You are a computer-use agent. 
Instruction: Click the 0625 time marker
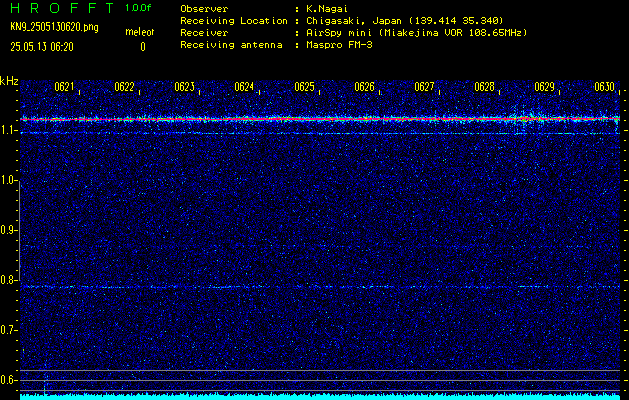click(x=304, y=87)
